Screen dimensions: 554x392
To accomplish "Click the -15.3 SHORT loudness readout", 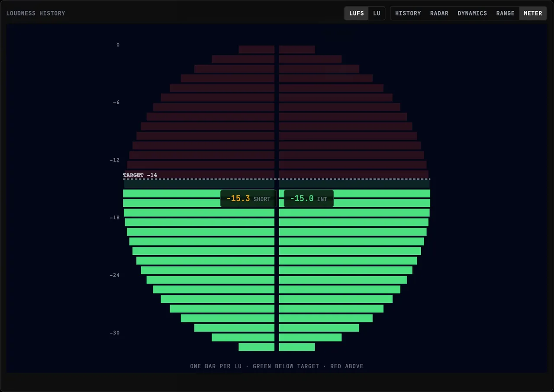I will click(248, 199).
